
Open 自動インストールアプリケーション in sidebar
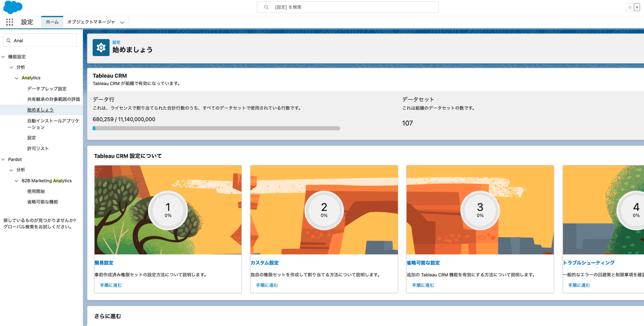pos(53,124)
